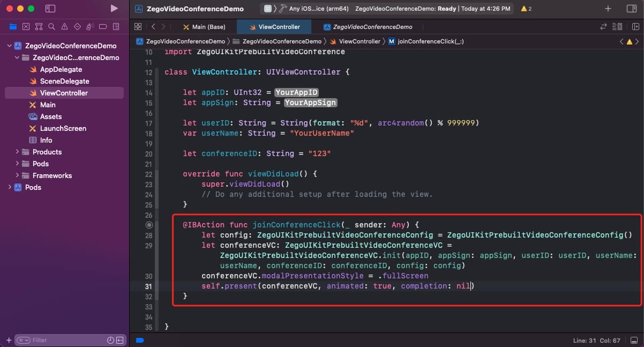Open the find navigator magnifier icon
644x347 pixels.
pos(51,26)
